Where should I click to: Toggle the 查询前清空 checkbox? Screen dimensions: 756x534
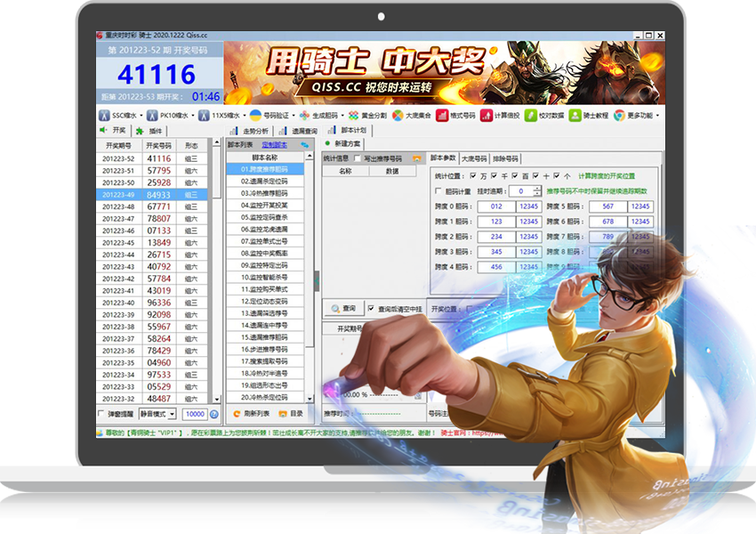pos(371,308)
